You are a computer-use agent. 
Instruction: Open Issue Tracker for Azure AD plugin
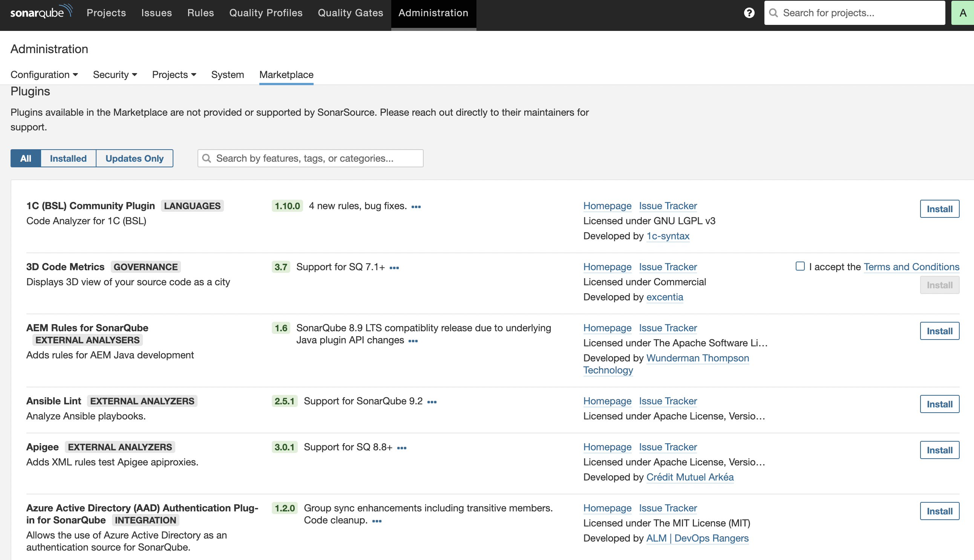(668, 508)
